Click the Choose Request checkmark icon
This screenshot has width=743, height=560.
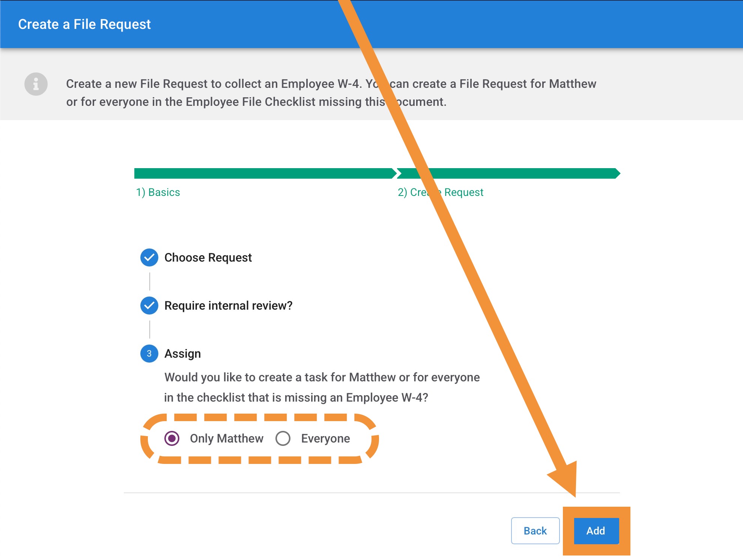point(149,257)
